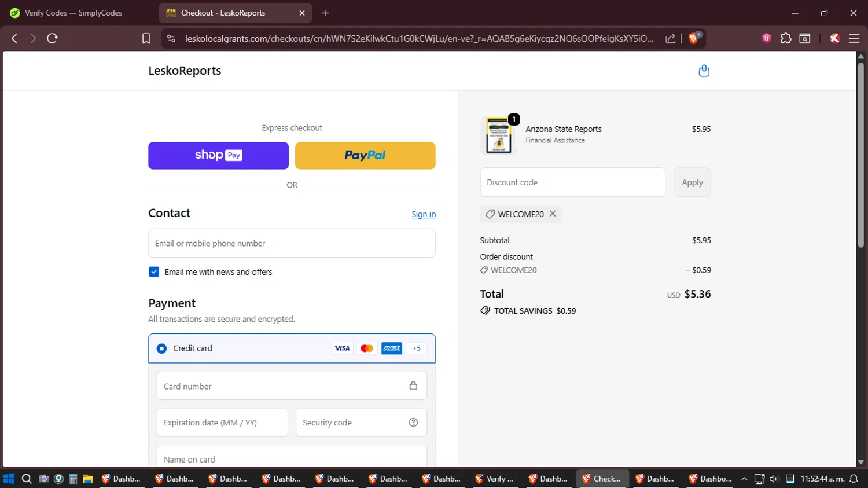Focus the Discount code field
This screenshot has width=868, height=488.
pyautogui.click(x=572, y=182)
